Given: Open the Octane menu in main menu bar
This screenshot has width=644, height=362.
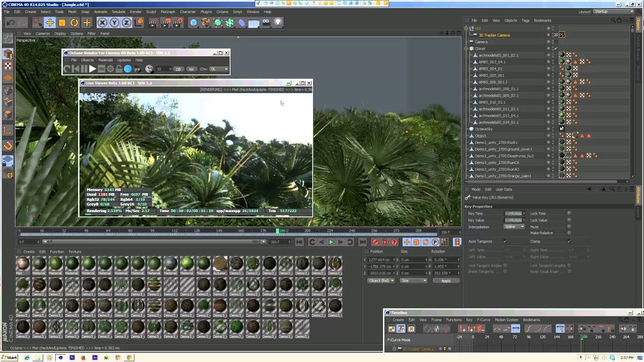Looking at the screenshot, I should 222,12.
